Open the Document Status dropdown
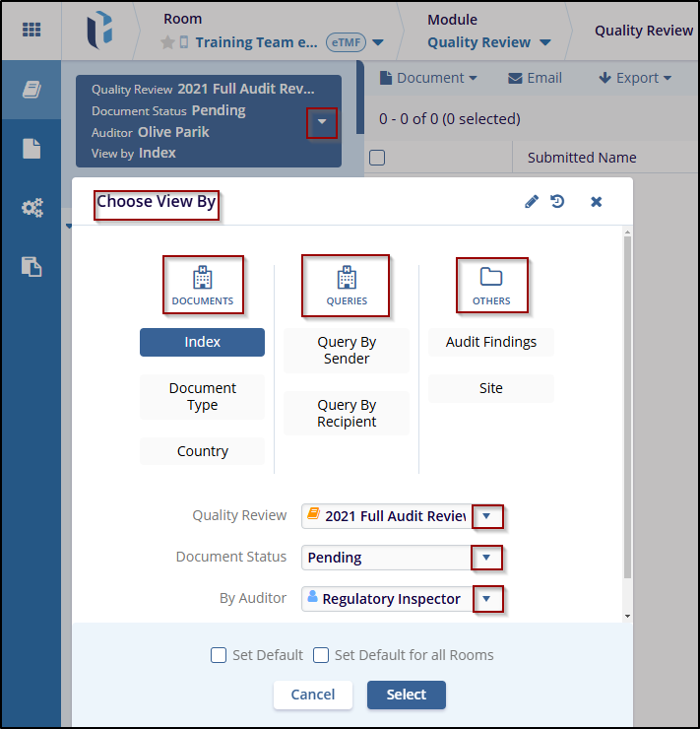 tap(485, 558)
